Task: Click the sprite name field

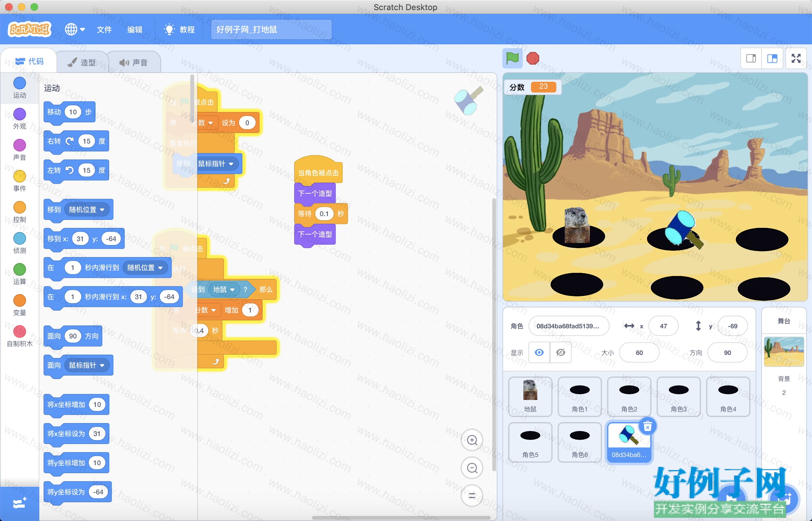Action: (568, 326)
